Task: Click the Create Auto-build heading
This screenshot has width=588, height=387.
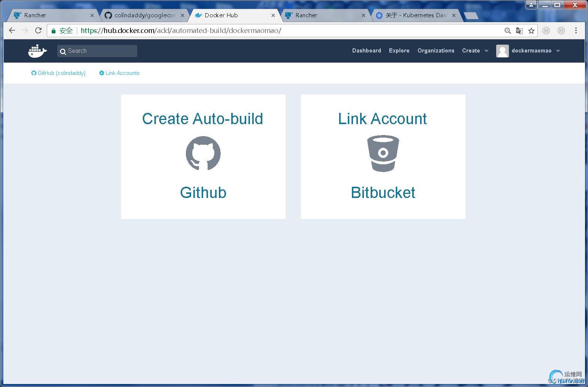Action: click(x=203, y=118)
